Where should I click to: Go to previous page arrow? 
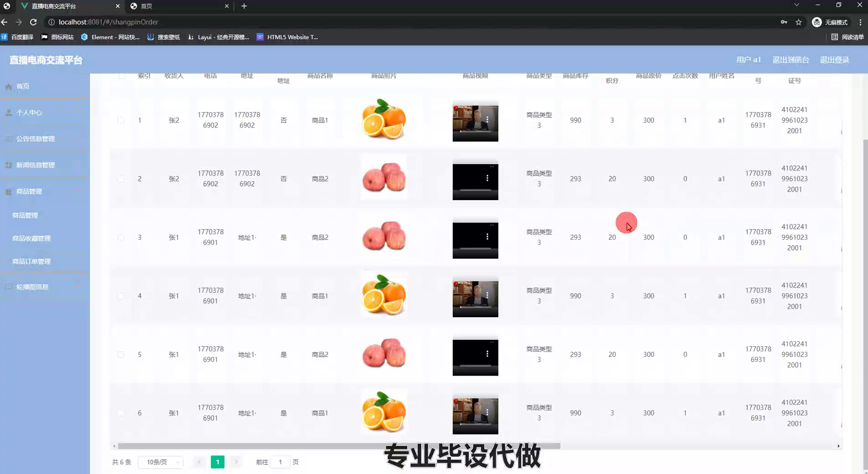click(x=199, y=462)
